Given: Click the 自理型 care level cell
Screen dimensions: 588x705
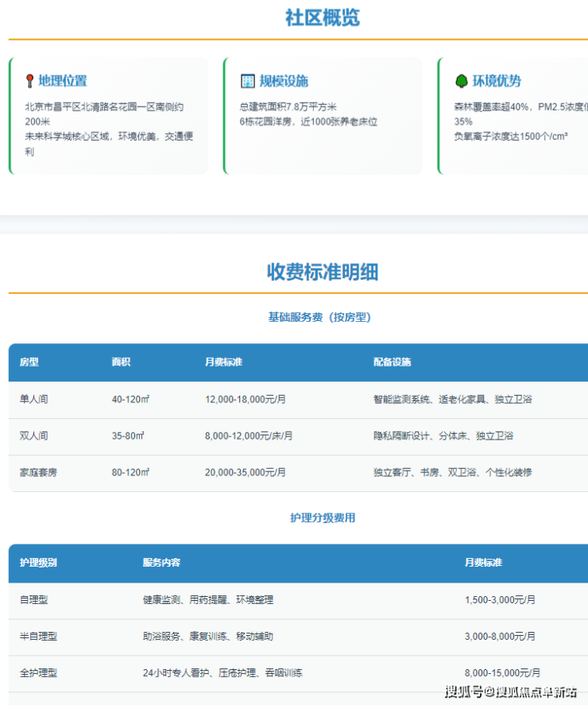Looking at the screenshot, I should click(33, 600).
